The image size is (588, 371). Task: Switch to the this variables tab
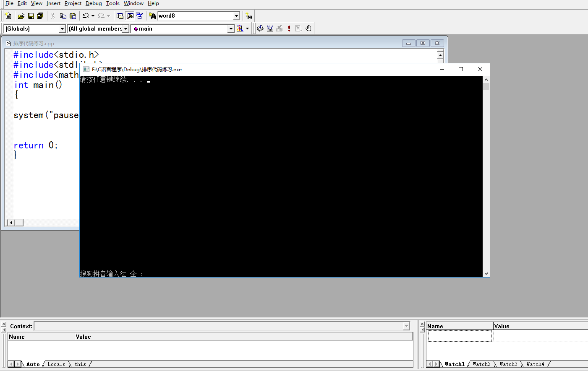pyautogui.click(x=80, y=364)
